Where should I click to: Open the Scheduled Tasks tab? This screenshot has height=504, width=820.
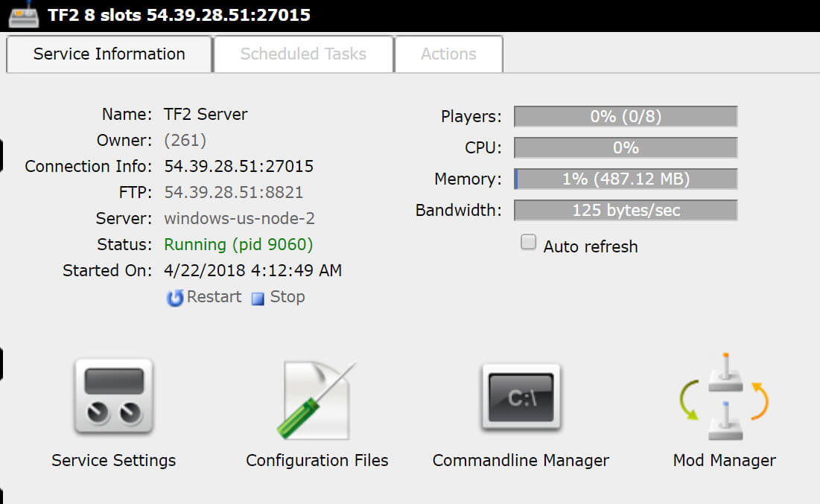tap(303, 54)
